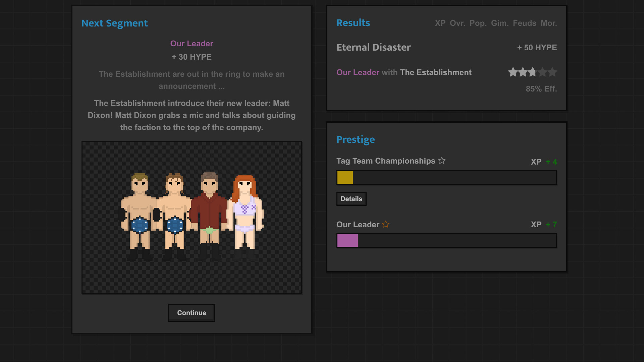Switch to the Mor. header in Results
Screen dimensions: 644x362
click(549, 23)
